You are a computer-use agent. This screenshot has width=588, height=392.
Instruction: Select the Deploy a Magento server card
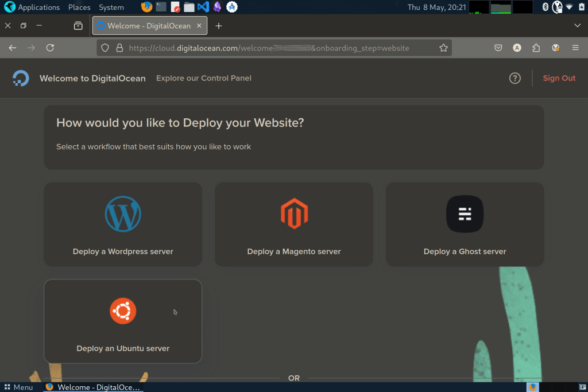[293, 224]
